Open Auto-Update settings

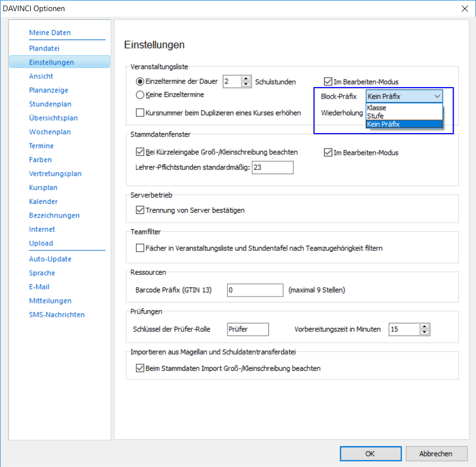click(50, 259)
